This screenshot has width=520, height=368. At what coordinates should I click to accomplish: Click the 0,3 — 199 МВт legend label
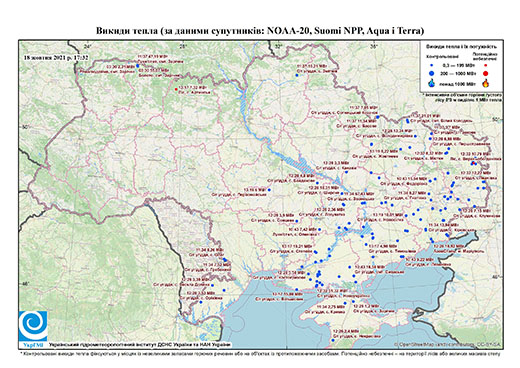pos(458,66)
